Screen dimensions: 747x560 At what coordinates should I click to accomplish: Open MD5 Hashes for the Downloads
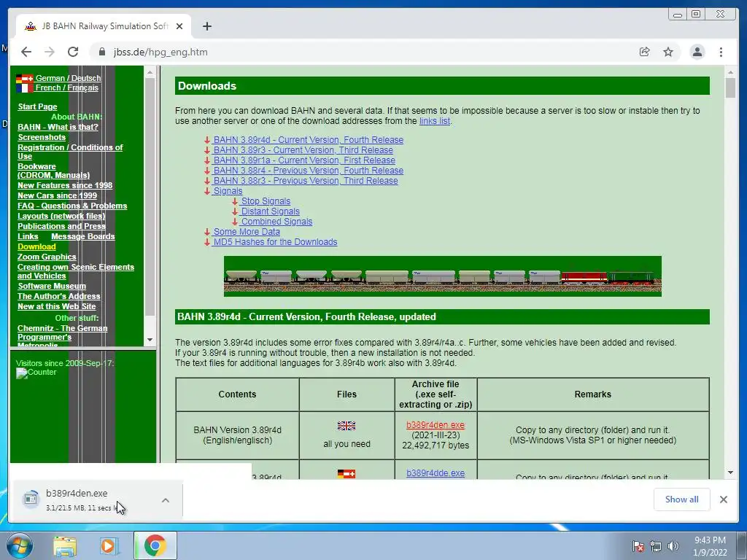tap(275, 242)
